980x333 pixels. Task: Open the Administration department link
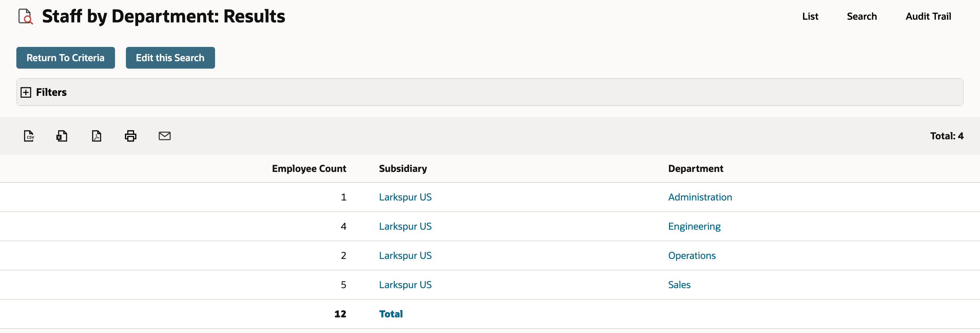700,197
